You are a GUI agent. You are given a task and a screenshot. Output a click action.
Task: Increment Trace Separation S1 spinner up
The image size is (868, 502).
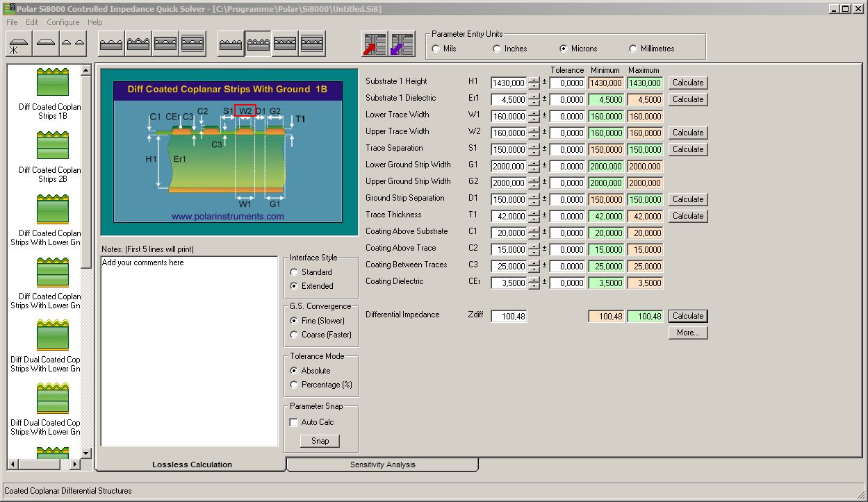(x=534, y=146)
